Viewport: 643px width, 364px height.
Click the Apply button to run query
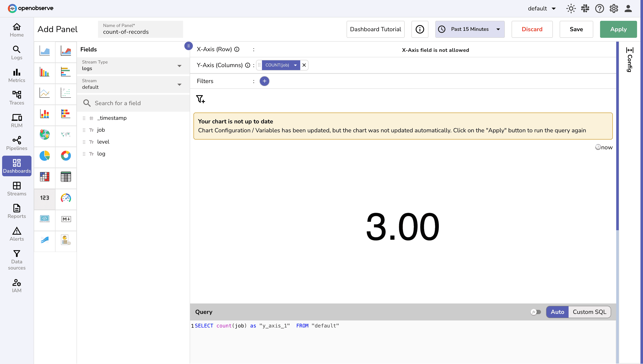[x=618, y=29]
